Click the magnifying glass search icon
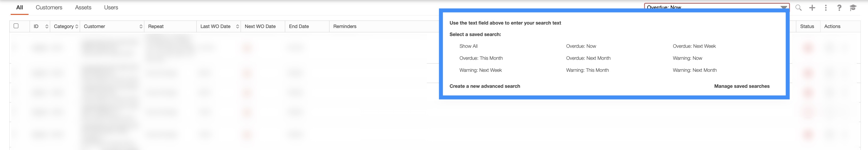868x150 pixels. pyautogui.click(x=798, y=8)
